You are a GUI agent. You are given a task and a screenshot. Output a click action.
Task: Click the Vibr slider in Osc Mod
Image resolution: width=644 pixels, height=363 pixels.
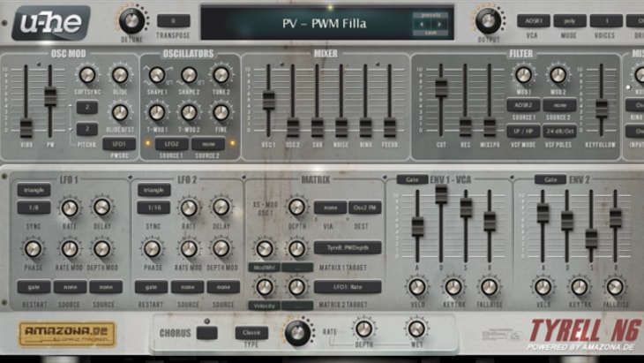point(26,127)
